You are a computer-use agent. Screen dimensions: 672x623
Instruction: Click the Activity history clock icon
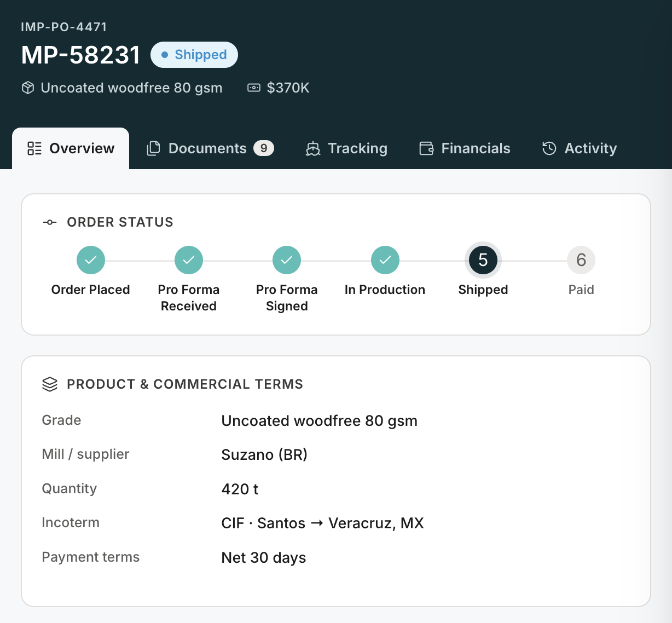pos(549,148)
